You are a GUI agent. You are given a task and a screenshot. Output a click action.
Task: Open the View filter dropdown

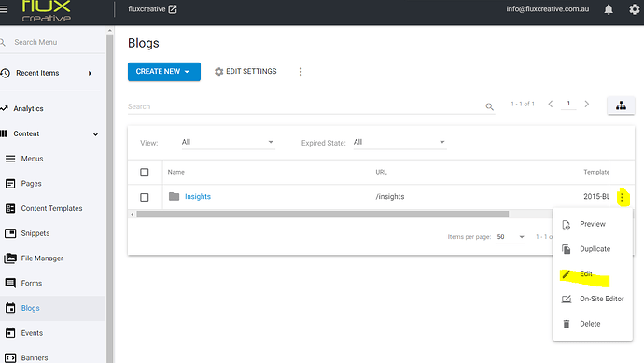(228, 142)
